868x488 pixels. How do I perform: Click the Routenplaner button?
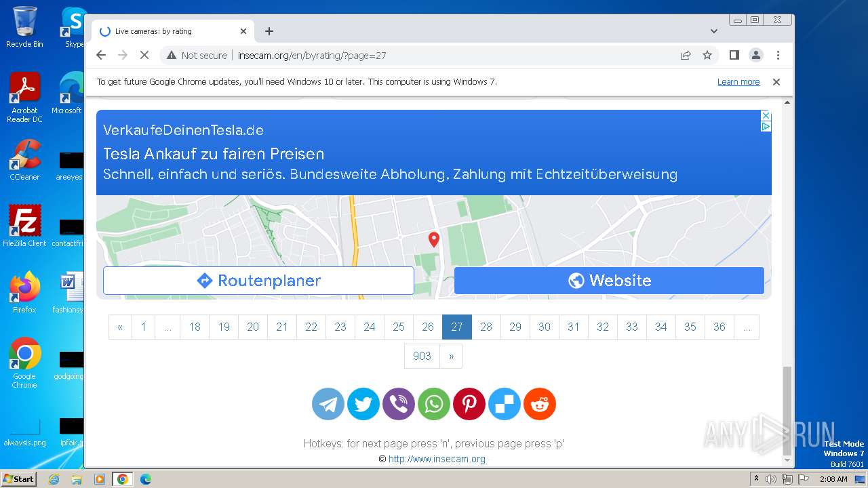pyautogui.click(x=258, y=281)
